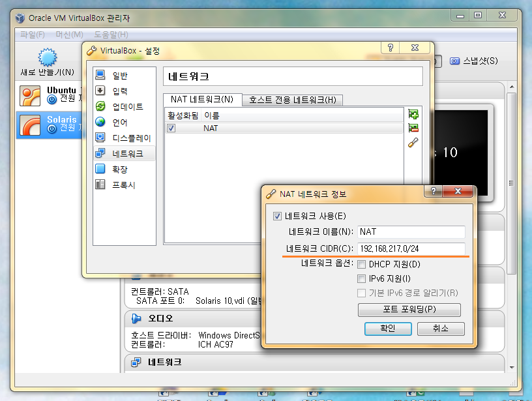
Task: Switch to the 호스트 전용 네트워크(H) tab
Action: (x=293, y=100)
